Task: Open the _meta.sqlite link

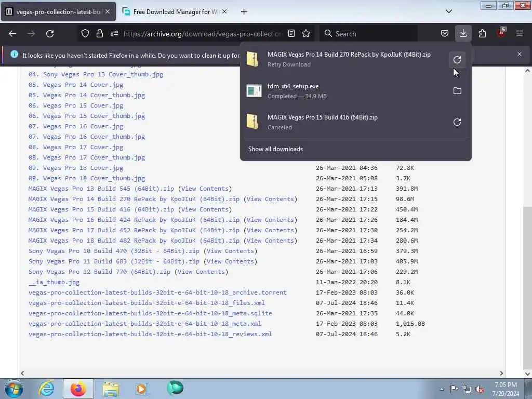Action: [x=150, y=313]
